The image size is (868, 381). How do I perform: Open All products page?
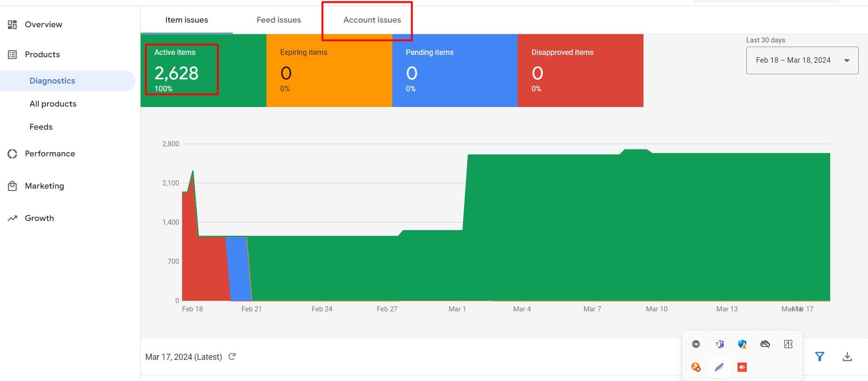tap(53, 104)
